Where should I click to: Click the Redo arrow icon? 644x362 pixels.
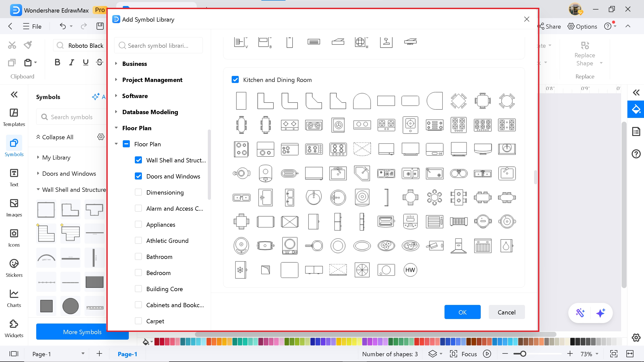pos(84,26)
